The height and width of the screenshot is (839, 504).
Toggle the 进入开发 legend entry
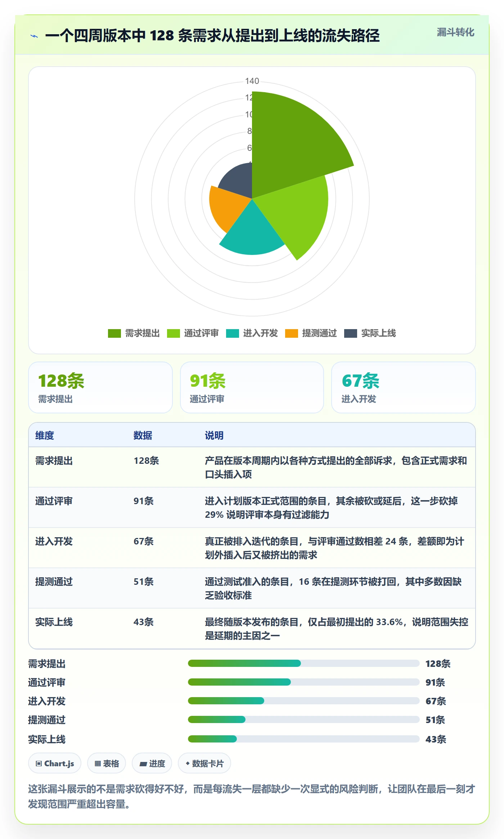252,333
